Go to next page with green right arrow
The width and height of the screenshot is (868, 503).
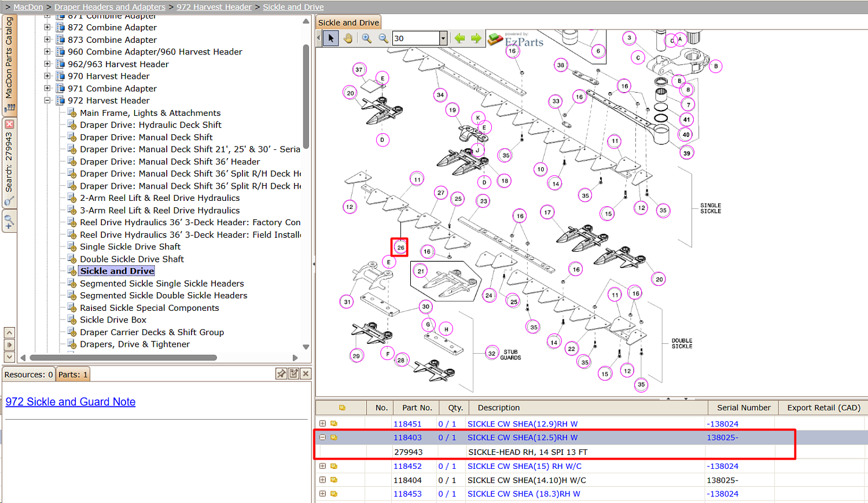pos(476,38)
